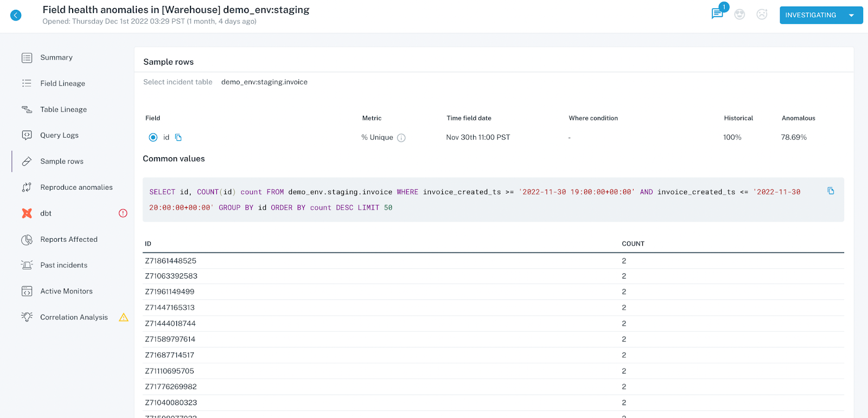The height and width of the screenshot is (418, 868).
Task: Click the row Z71447165313
Action: point(493,307)
